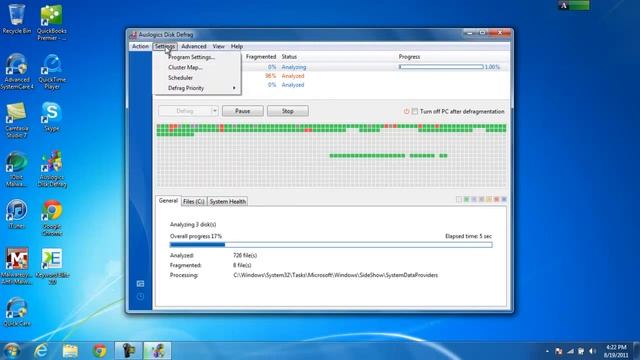The width and height of the screenshot is (640, 360).
Task: Open the Defrag button dropdown arrow
Action: pos(215,111)
